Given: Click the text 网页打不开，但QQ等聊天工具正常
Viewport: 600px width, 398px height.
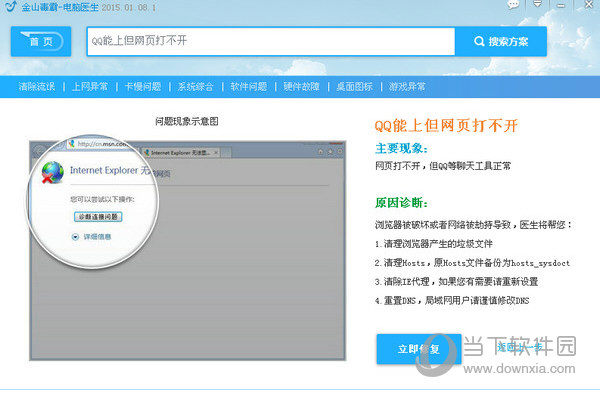Looking at the screenshot, I should [443, 166].
